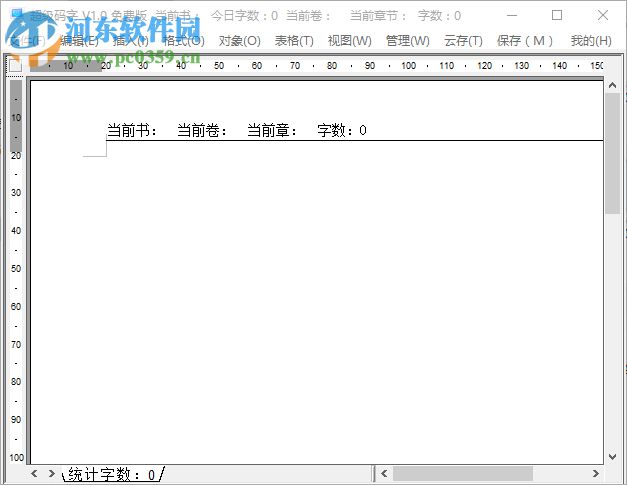Click the tab scroll left arrow
627x485 pixels.
34,474
